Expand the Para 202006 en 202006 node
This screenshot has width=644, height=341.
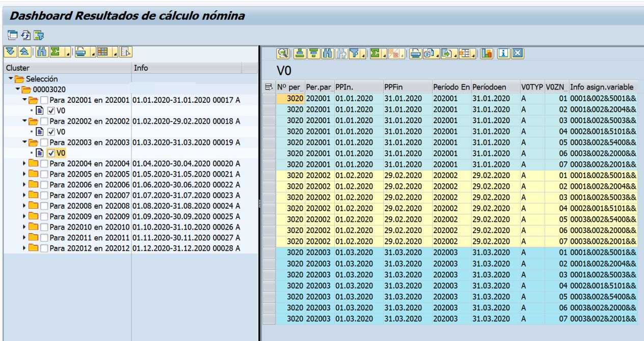tap(24, 185)
